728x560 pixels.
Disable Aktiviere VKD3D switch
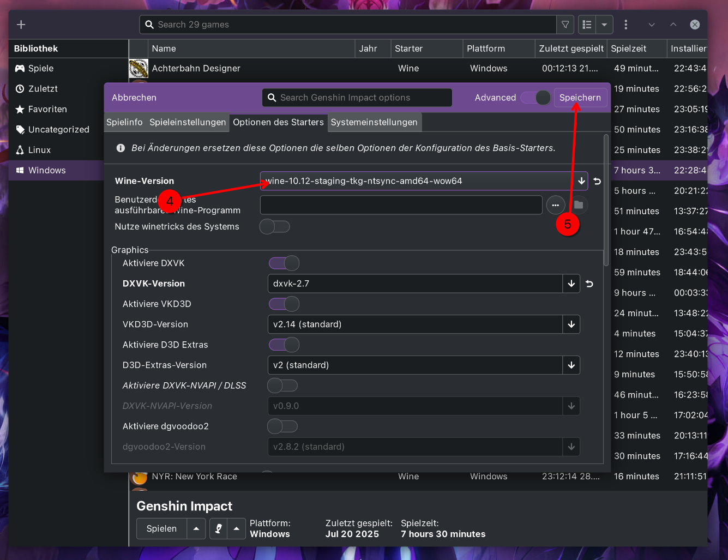pyautogui.click(x=284, y=304)
